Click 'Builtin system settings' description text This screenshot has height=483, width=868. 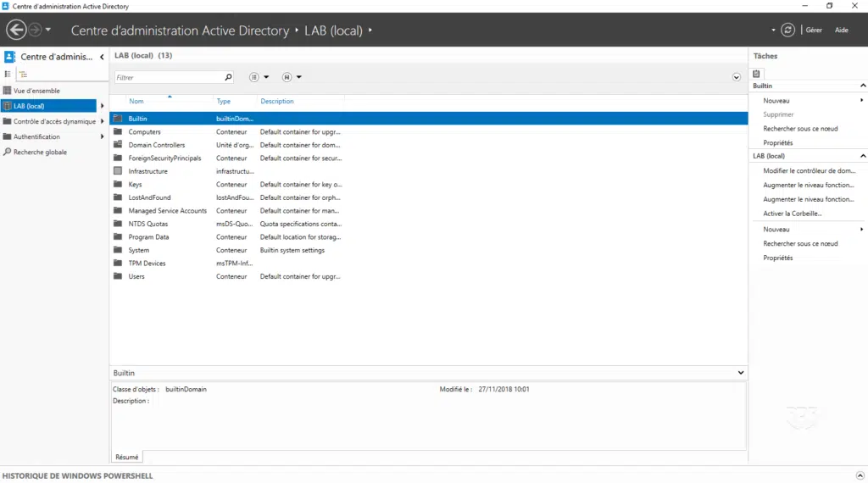292,250
